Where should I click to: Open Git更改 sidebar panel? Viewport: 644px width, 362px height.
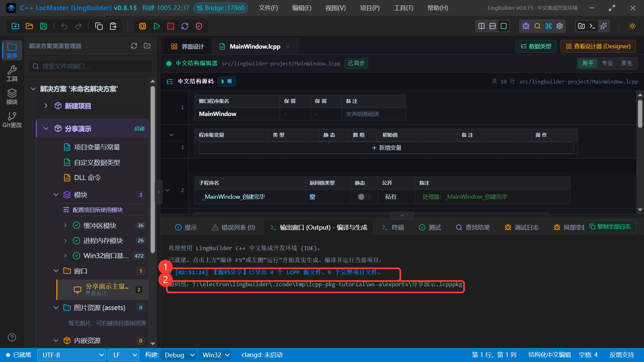point(12,120)
